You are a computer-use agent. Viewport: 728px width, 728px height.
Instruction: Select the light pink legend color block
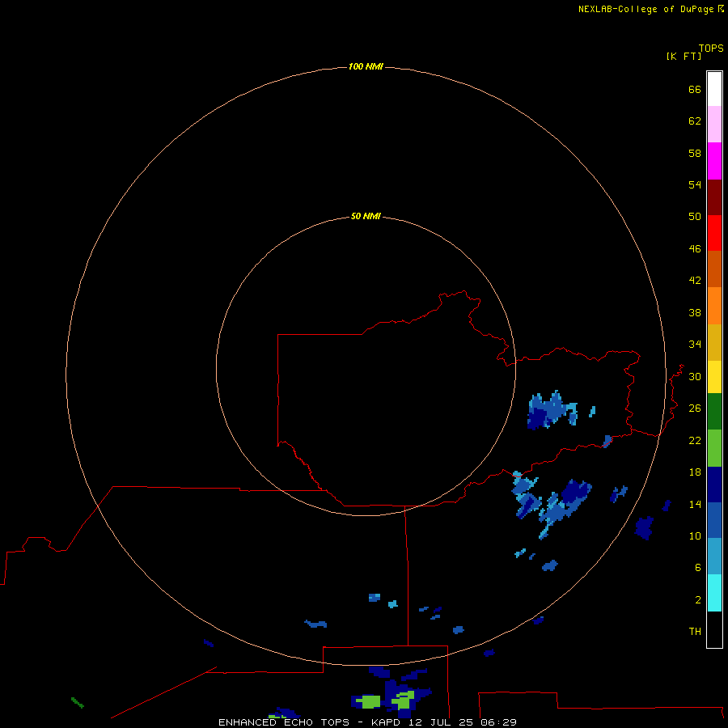[714, 125]
